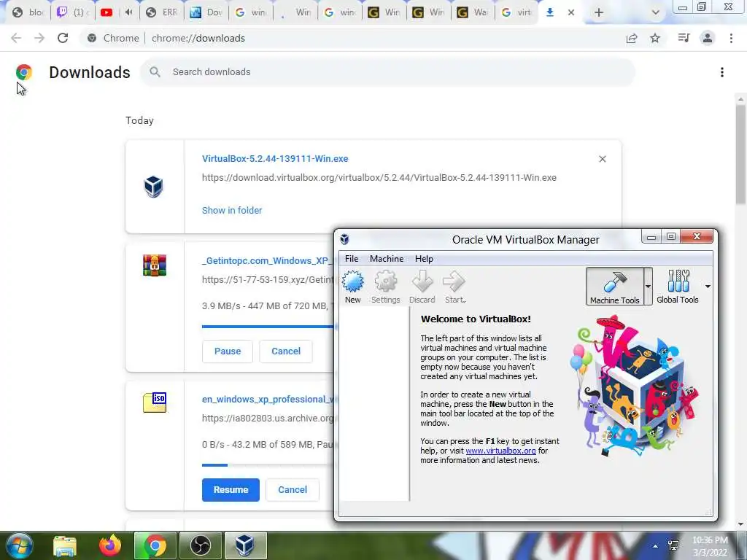This screenshot has width=747, height=560.
Task: Go back in Chrome
Action: click(x=16, y=38)
